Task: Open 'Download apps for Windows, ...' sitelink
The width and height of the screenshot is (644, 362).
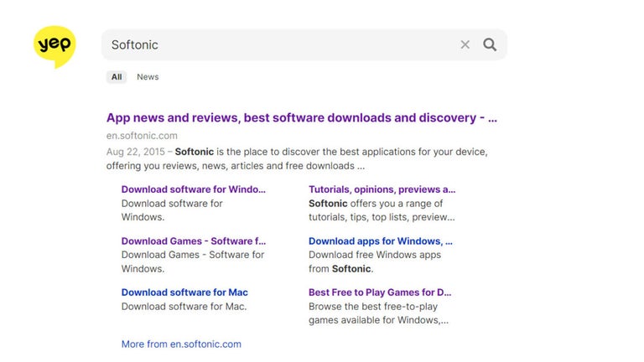Action: [x=381, y=241]
